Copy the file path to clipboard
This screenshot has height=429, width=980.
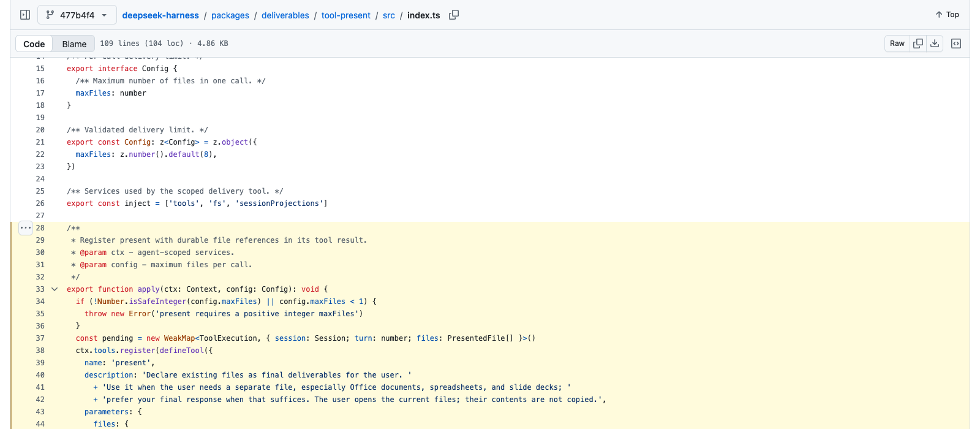(454, 15)
